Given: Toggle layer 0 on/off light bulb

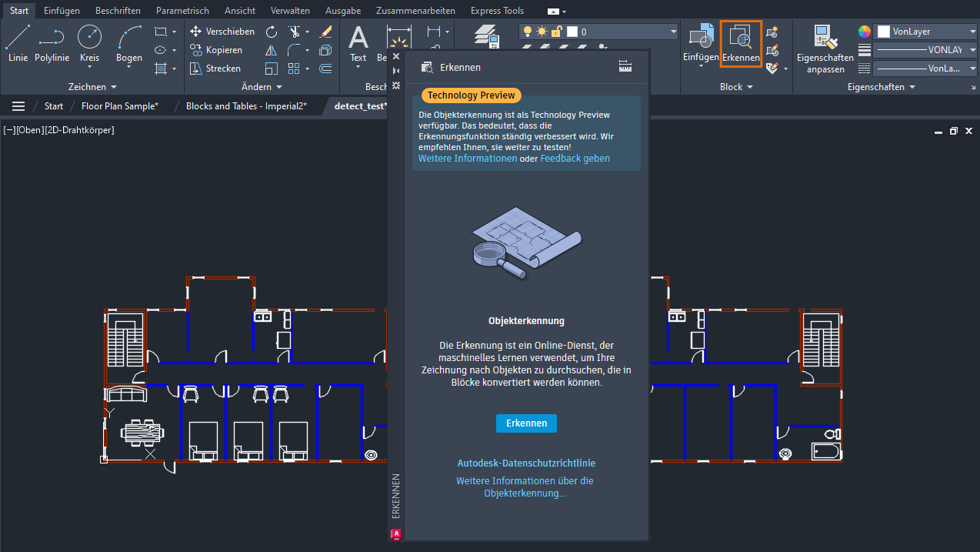Looking at the screenshot, I should pos(527,32).
